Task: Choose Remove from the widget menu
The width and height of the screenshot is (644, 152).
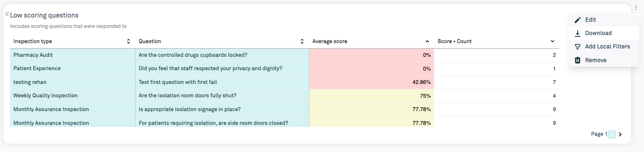Action: point(604,60)
